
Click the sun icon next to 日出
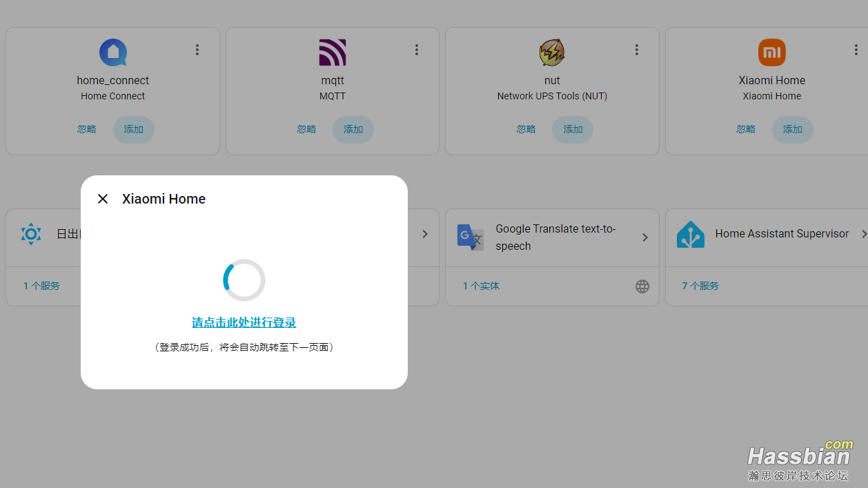pos(30,235)
